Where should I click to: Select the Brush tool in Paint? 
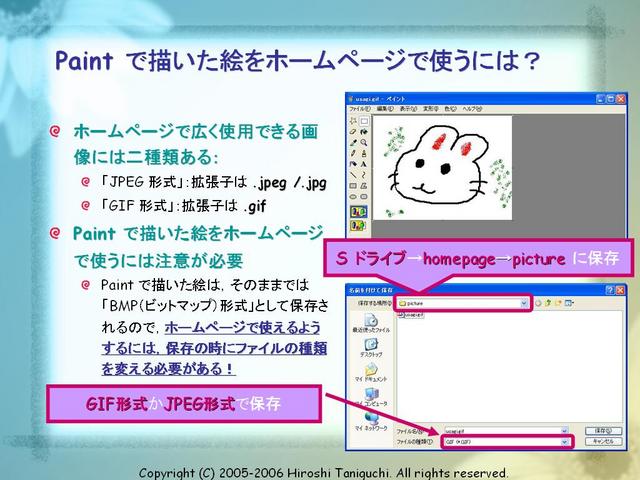364,153
